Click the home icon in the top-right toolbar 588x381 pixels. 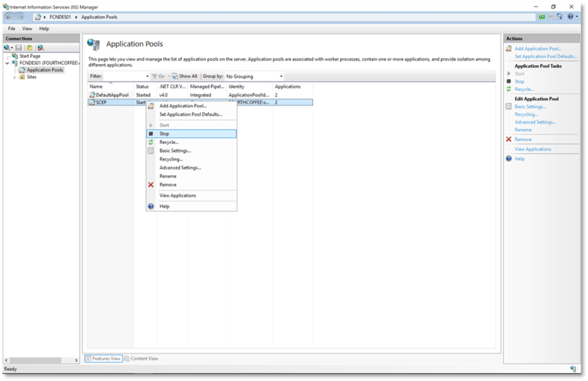560,17
